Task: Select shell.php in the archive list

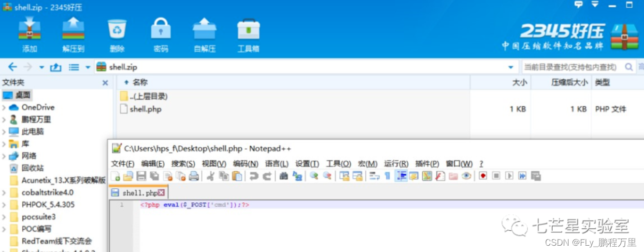Action: [x=141, y=109]
